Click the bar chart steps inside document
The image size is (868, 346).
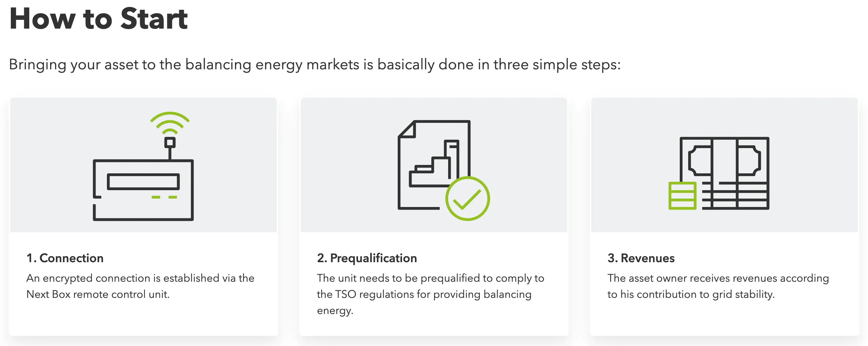(x=434, y=164)
